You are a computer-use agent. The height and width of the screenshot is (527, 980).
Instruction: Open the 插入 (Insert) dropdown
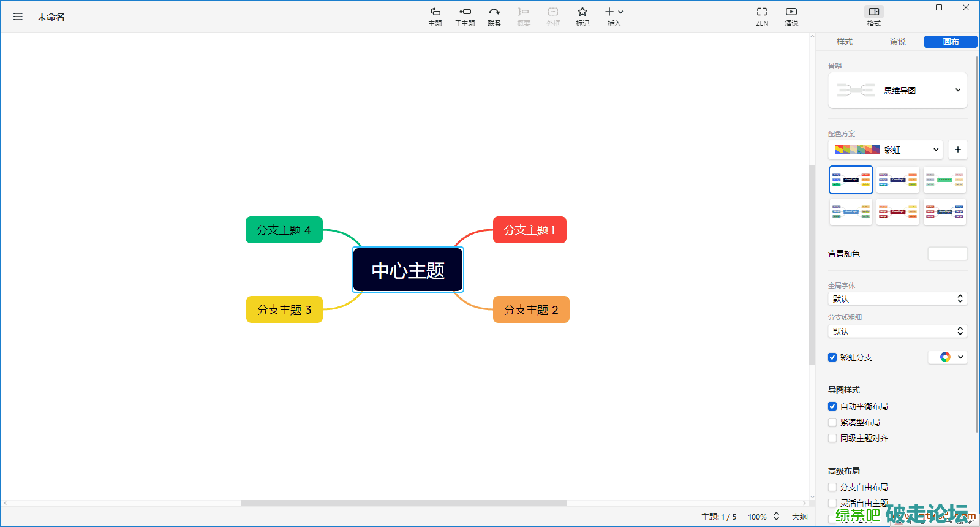(x=614, y=17)
